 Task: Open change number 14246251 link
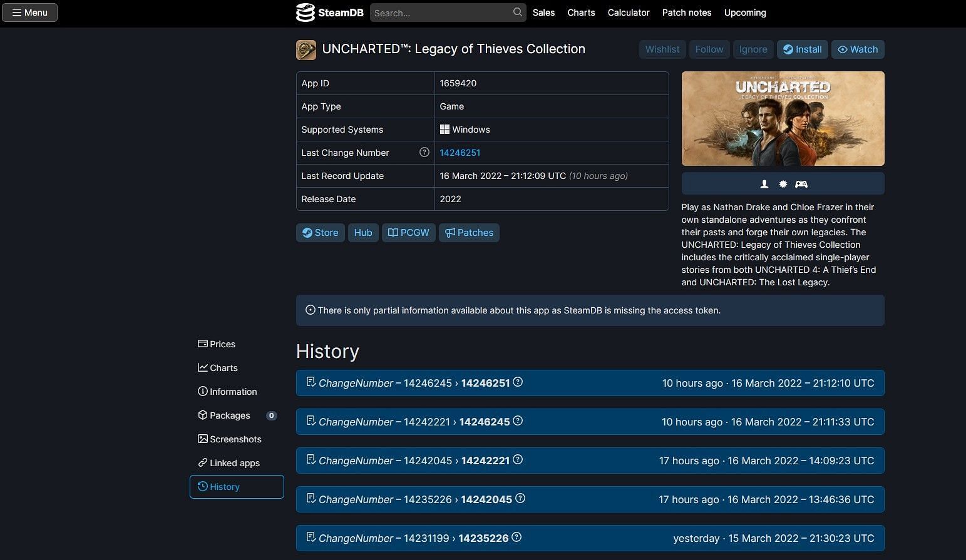tap(460, 153)
